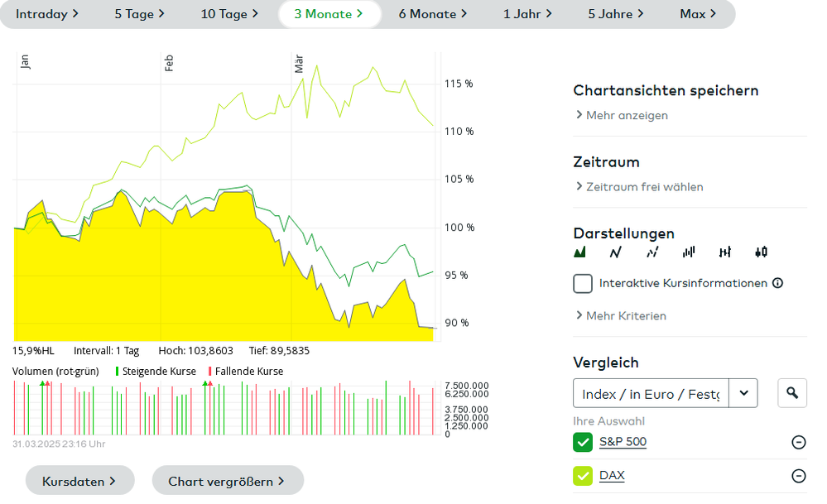The height and width of the screenshot is (504, 827).
Task: Uncheck the DAX comparison checkbox
Action: point(583,476)
